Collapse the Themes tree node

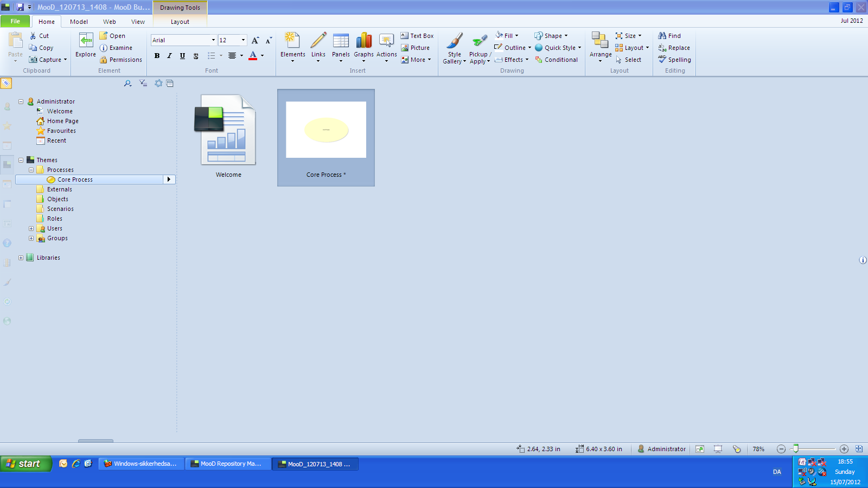tap(21, 160)
